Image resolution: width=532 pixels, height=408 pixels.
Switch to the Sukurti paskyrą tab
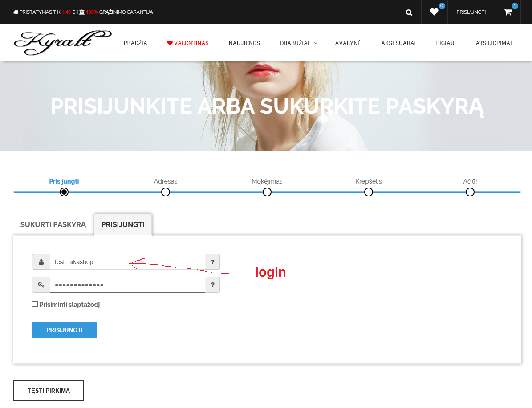point(53,224)
